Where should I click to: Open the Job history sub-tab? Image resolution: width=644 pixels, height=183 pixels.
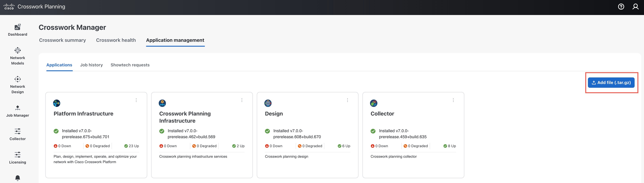point(92,65)
